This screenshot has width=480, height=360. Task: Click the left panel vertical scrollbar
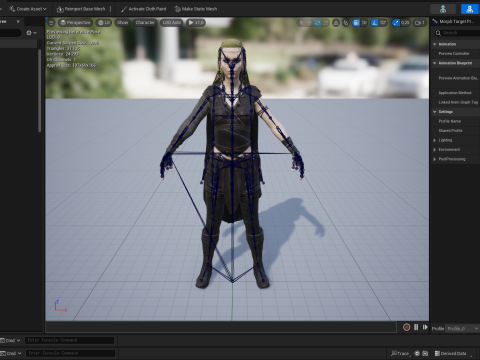click(x=40, y=90)
